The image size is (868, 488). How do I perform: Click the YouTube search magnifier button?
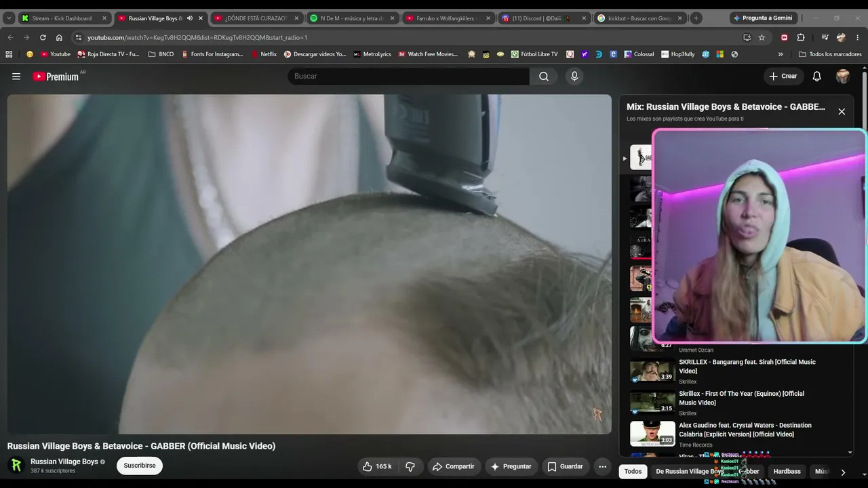[544, 77]
